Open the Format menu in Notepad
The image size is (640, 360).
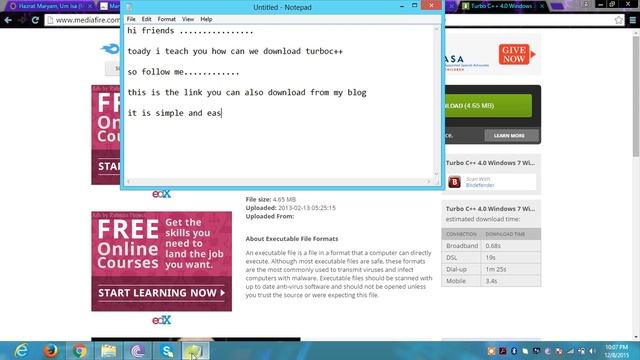tap(167, 19)
